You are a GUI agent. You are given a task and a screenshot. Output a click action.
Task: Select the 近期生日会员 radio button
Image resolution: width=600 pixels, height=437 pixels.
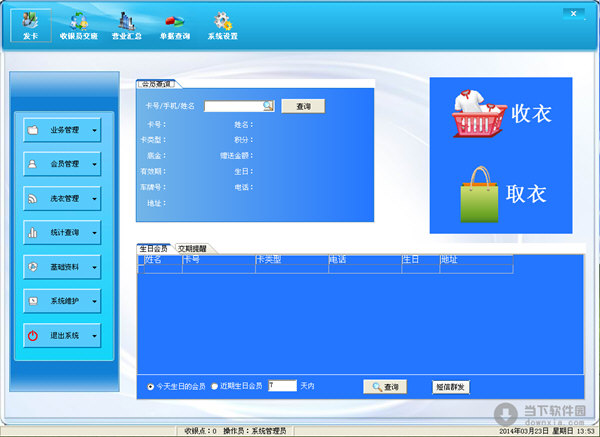[215, 386]
